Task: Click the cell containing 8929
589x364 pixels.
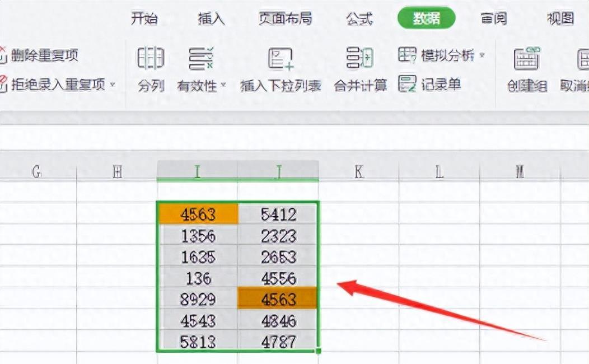Action: pyautogui.click(x=197, y=300)
